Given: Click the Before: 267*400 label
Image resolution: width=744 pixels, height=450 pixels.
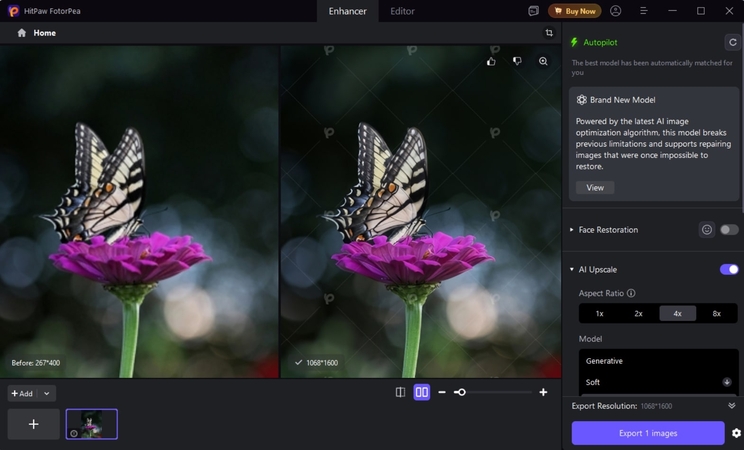Looking at the screenshot, I should coord(36,363).
